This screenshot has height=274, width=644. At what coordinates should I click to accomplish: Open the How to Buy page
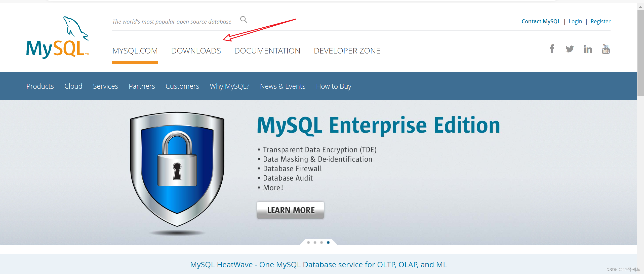tap(334, 86)
